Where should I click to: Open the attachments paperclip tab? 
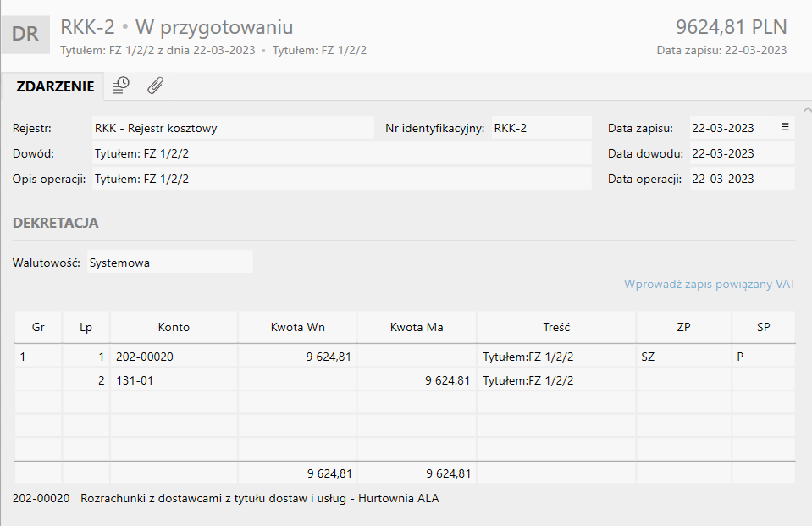(155, 86)
